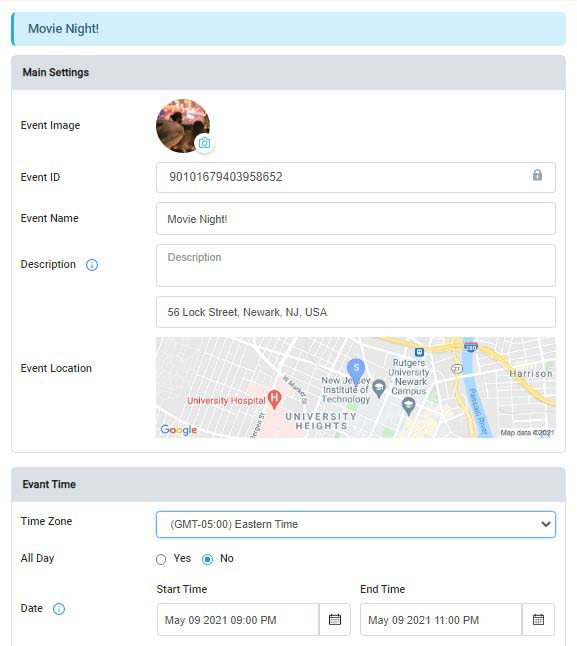Click the Evant Time section header
Image resolution: width=577 pixels, height=646 pixels.
click(x=288, y=484)
